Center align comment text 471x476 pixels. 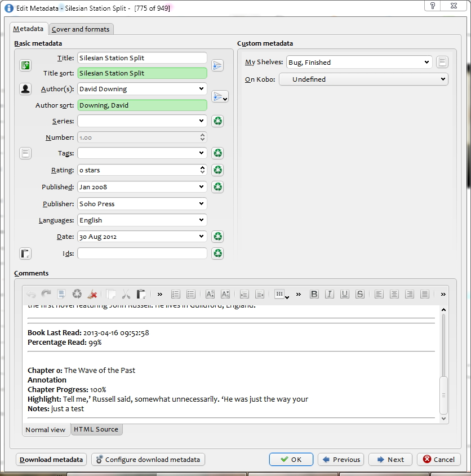coord(394,294)
